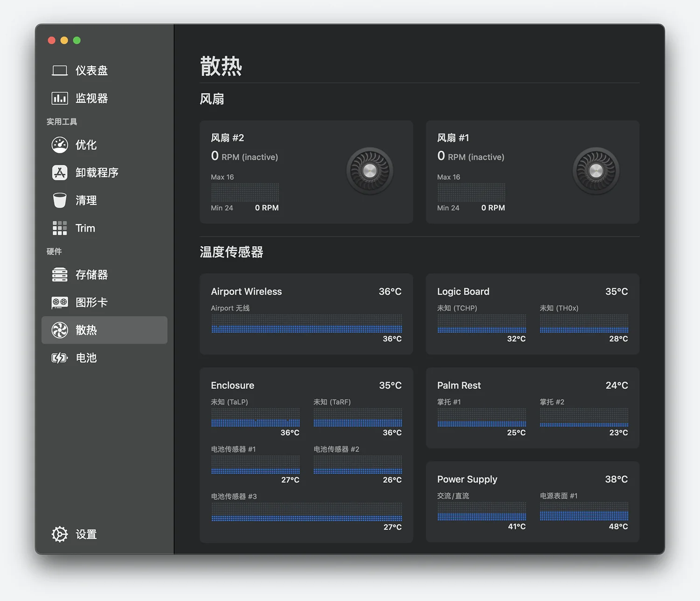
Task: Click the 监视器 monitor chart icon
Action: pyautogui.click(x=60, y=99)
